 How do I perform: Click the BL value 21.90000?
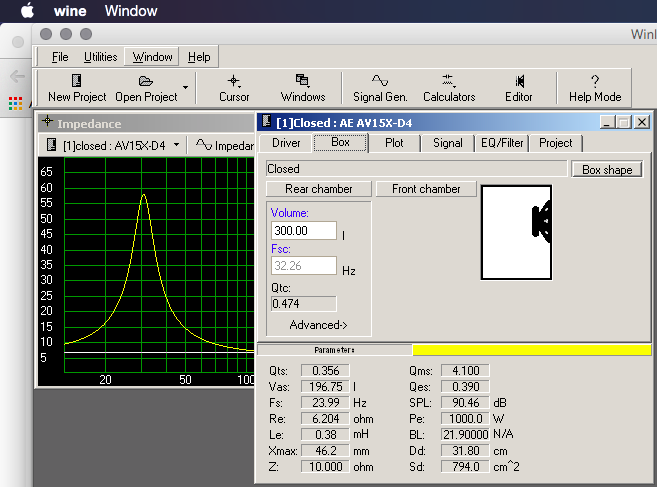pyautogui.click(x=465, y=435)
